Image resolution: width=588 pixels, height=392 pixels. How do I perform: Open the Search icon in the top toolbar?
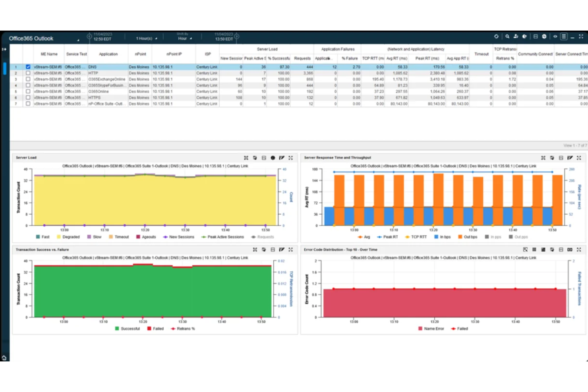(507, 37)
